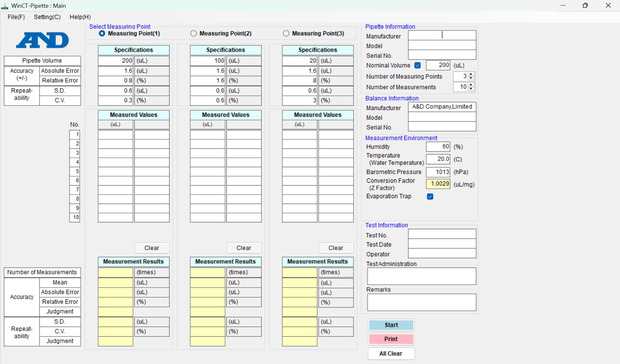Screen dimensions: 620x364
Task: Click the blue Start button
Action: [x=391, y=325]
